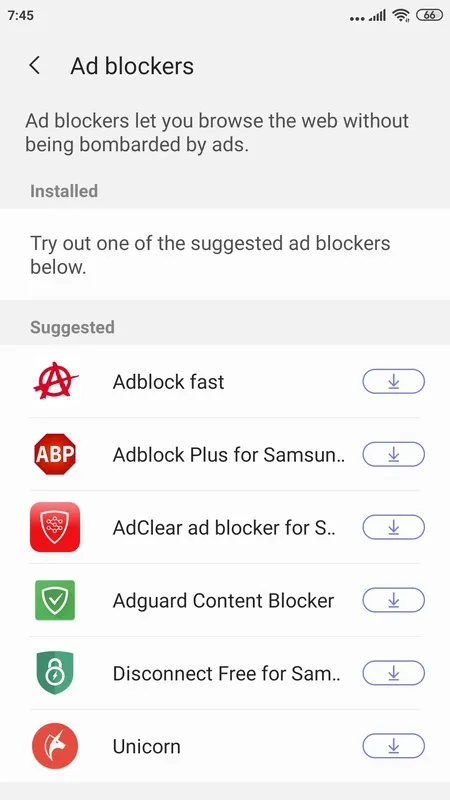Open the Adblock fast entry label
The image size is (450, 800).
[x=168, y=382]
